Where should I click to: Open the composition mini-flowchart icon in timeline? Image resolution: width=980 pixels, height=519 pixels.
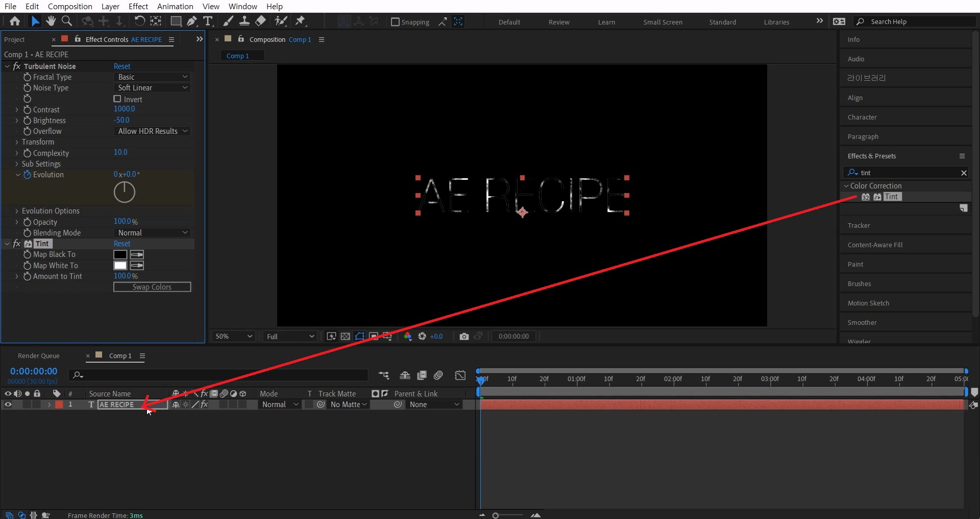384,375
